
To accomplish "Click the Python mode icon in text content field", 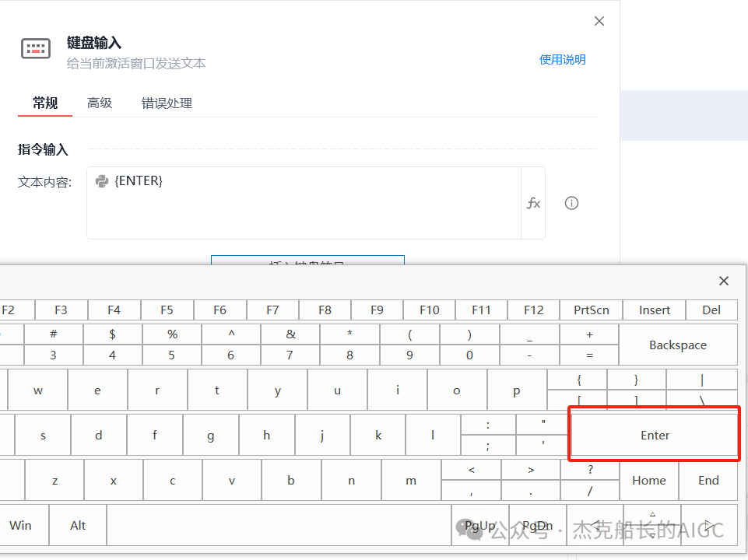I will (102, 181).
